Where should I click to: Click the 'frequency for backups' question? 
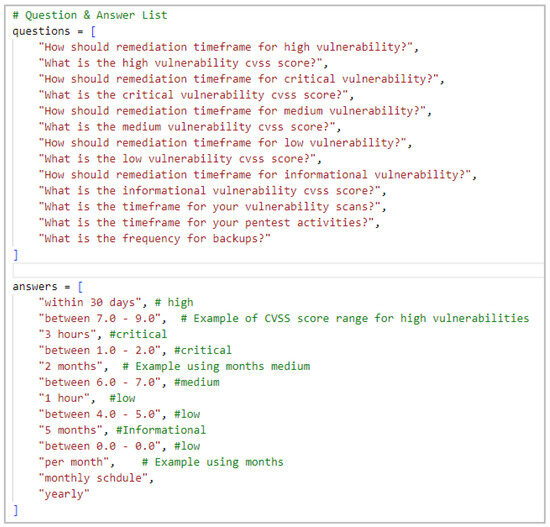(155, 239)
